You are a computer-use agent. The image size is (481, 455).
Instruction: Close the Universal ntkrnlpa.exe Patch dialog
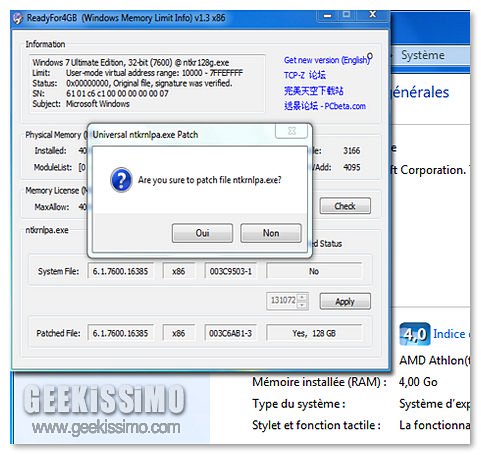(x=291, y=131)
